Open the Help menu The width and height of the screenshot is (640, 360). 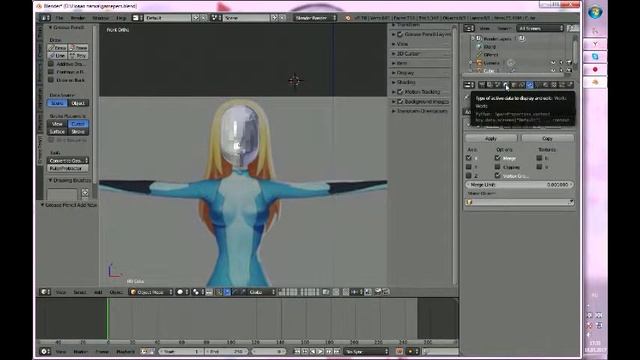pos(121,18)
